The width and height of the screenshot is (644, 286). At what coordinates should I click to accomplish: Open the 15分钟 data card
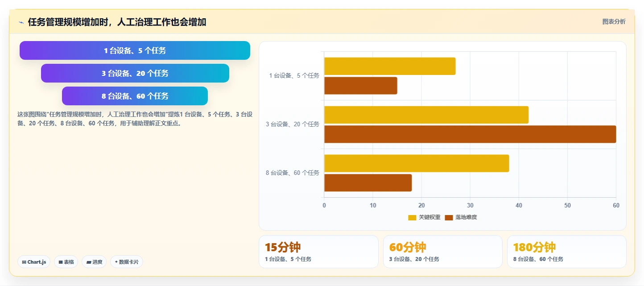[318, 252]
